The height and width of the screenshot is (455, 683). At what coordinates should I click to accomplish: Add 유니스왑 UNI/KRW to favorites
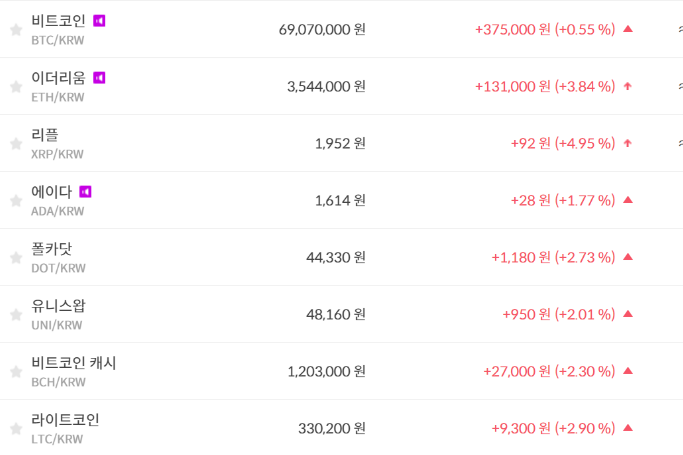[x=16, y=315]
